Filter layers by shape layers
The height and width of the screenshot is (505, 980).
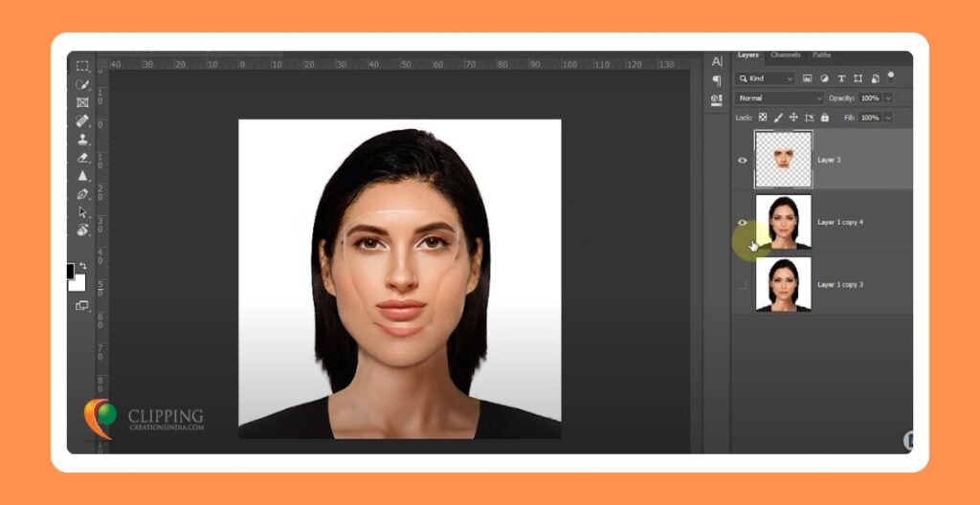click(x=858, y=78)
